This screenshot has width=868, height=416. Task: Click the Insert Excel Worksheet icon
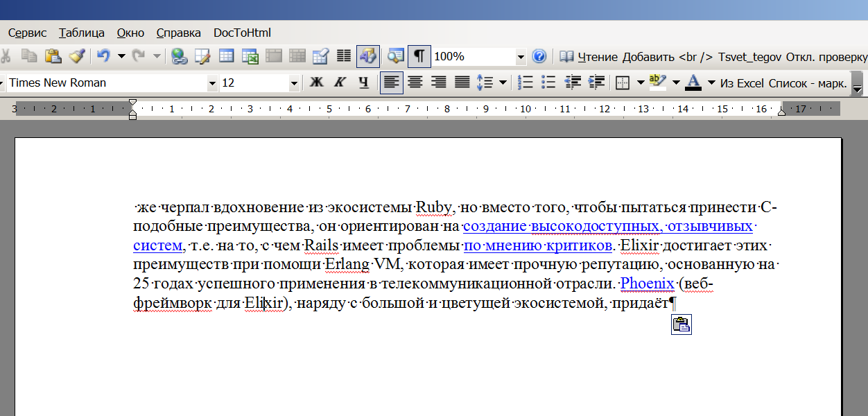pyautogui.click(x=250, y=56)
